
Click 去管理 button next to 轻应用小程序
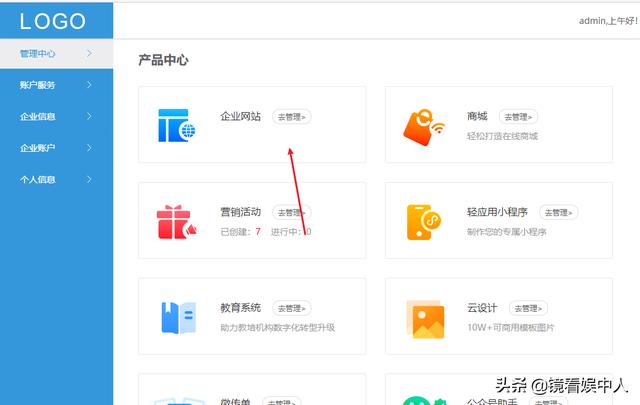tap(558, 212)
